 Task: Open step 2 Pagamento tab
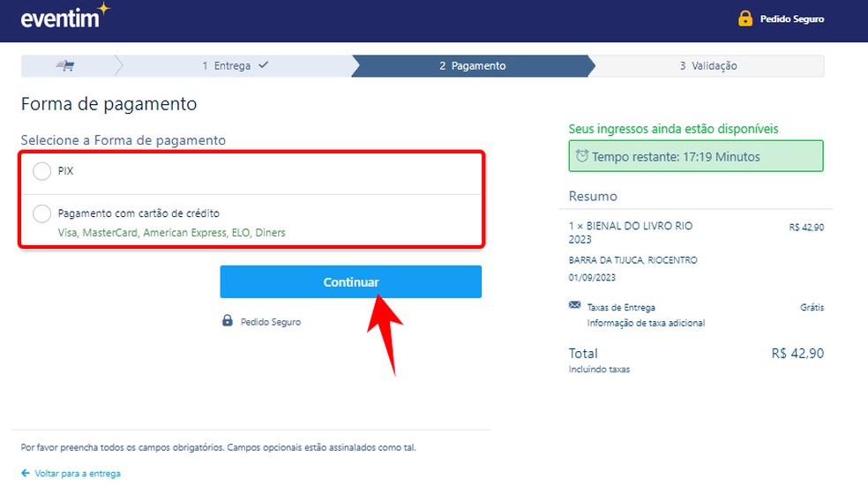[473, 66]
